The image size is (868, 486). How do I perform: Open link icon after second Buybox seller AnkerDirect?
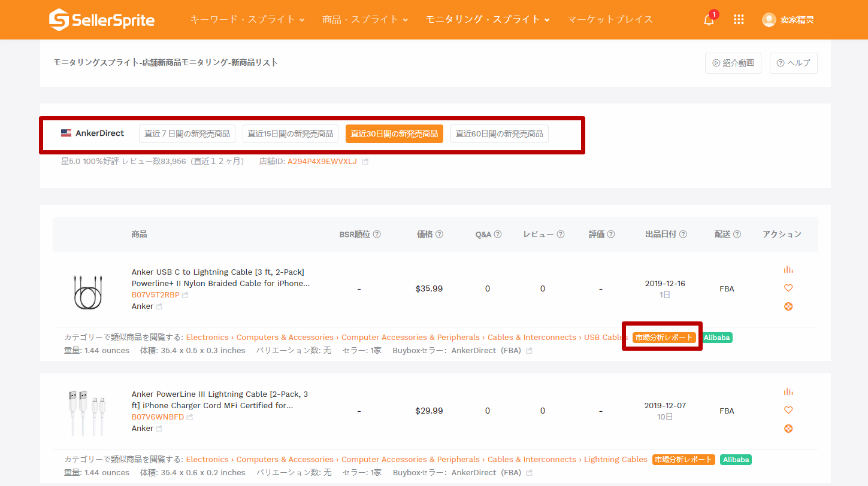[529, 473]
